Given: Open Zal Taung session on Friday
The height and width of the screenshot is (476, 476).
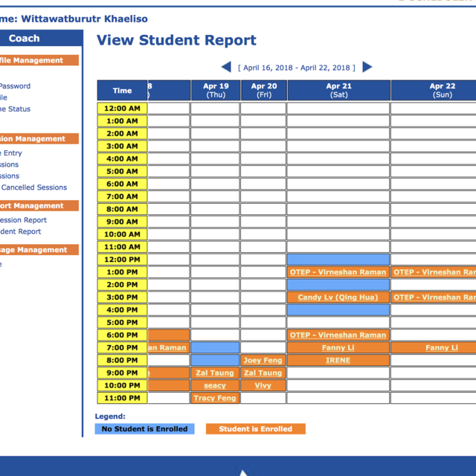Looking at the screenshot, I should point(263,373).
